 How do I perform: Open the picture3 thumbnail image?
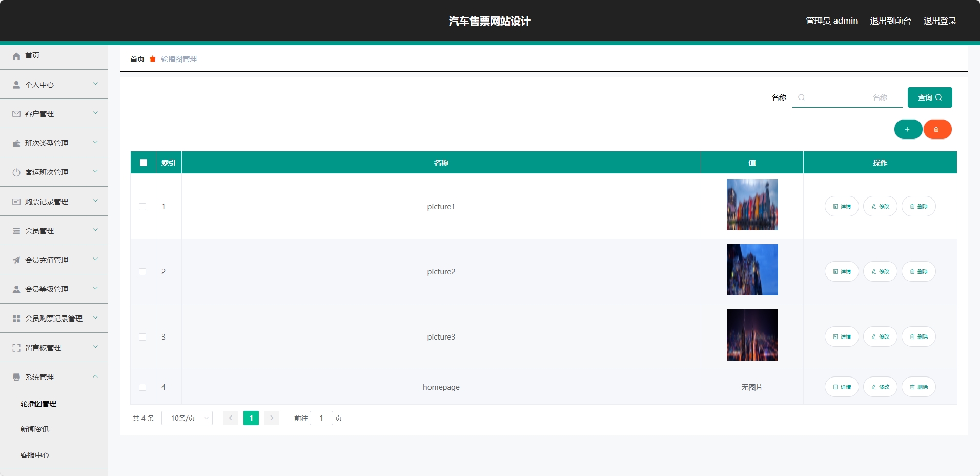click(x=752, y=335)
